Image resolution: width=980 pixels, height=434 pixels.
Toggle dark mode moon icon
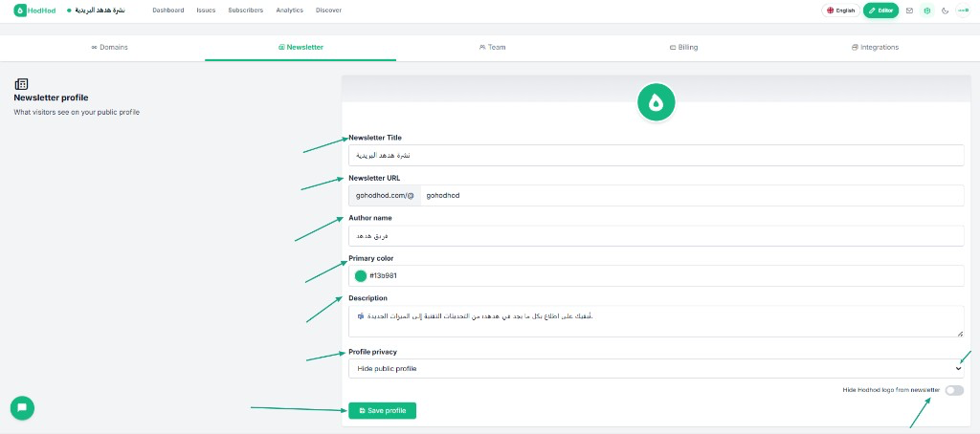tap(945, 11)
